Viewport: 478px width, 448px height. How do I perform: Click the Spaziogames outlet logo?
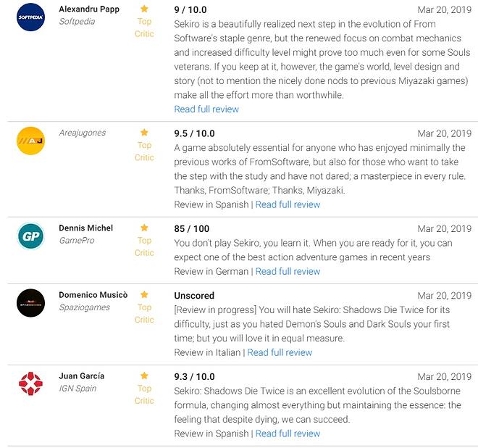pyautogui.click(x=30, y=302)
